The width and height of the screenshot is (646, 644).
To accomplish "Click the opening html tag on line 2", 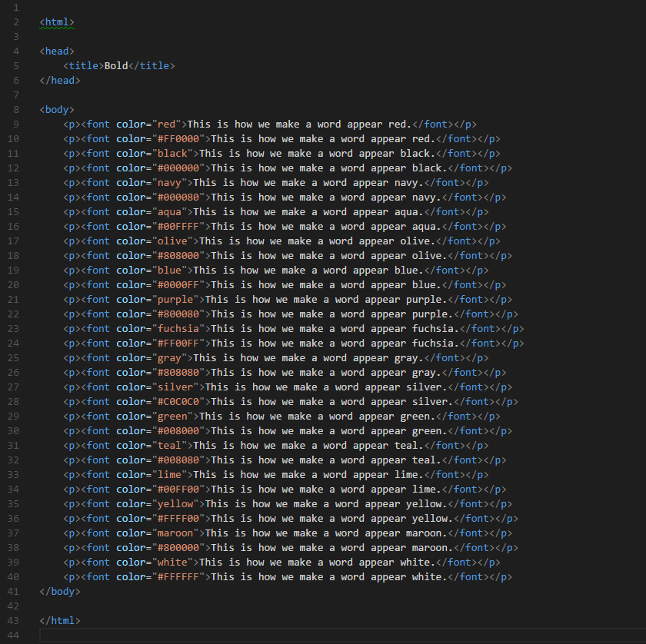I will (x=57, y=22).
